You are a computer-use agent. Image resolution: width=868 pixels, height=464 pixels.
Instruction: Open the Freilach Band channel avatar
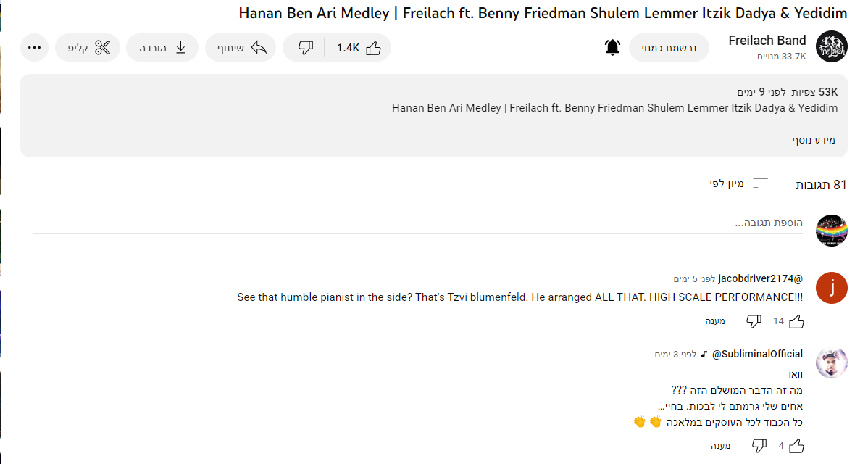coord(831,47)
